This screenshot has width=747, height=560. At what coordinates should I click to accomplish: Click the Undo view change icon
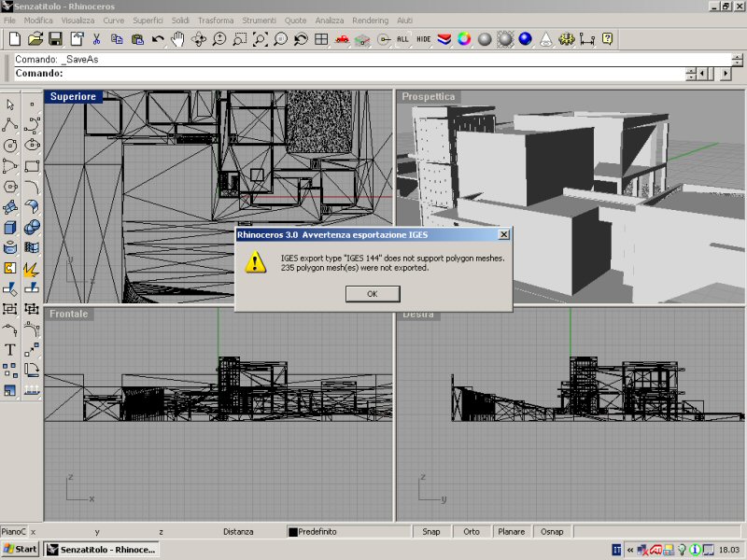pos(301,39)
